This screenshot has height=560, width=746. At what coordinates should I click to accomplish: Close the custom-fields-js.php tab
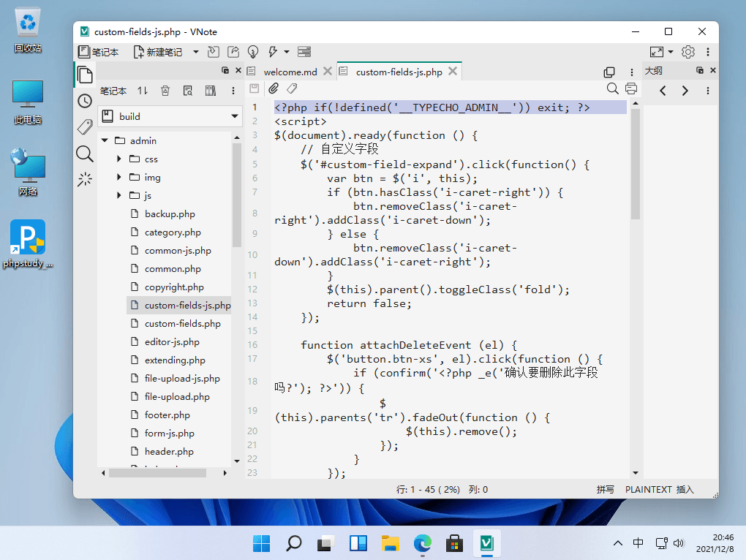(x=453, y=72)
